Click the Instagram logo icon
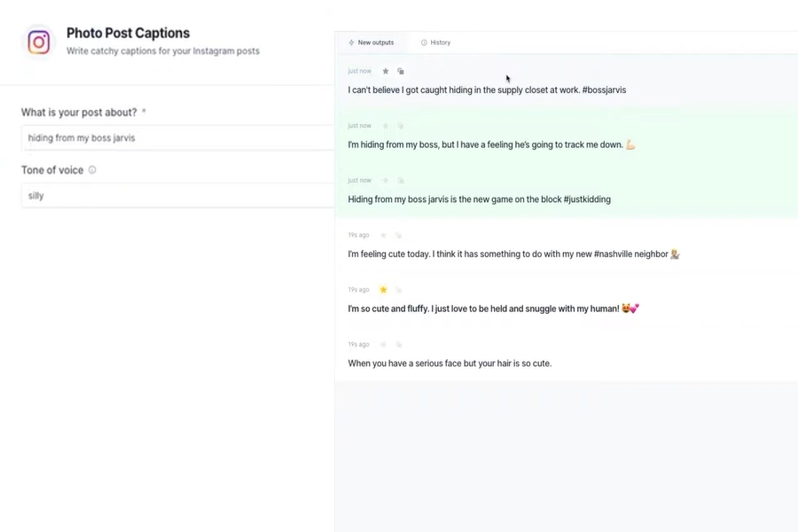 pyautogui.click(x=39, y=42)
